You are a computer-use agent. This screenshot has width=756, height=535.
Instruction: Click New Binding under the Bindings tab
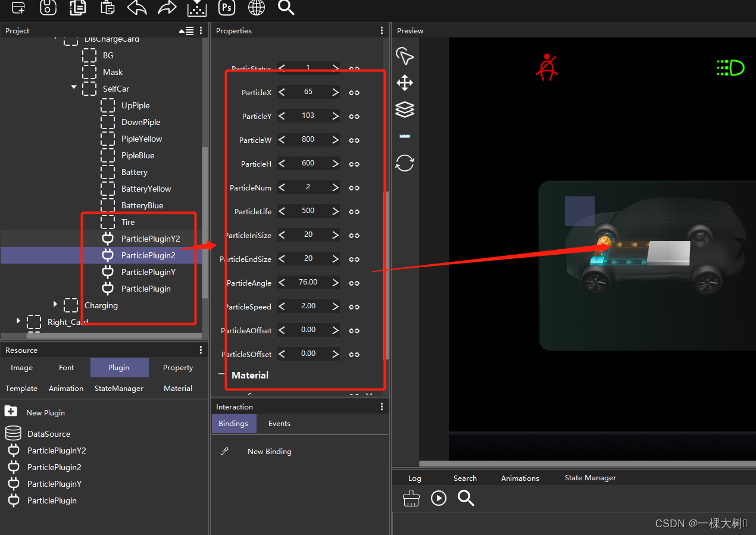click(x=269, y=451)
